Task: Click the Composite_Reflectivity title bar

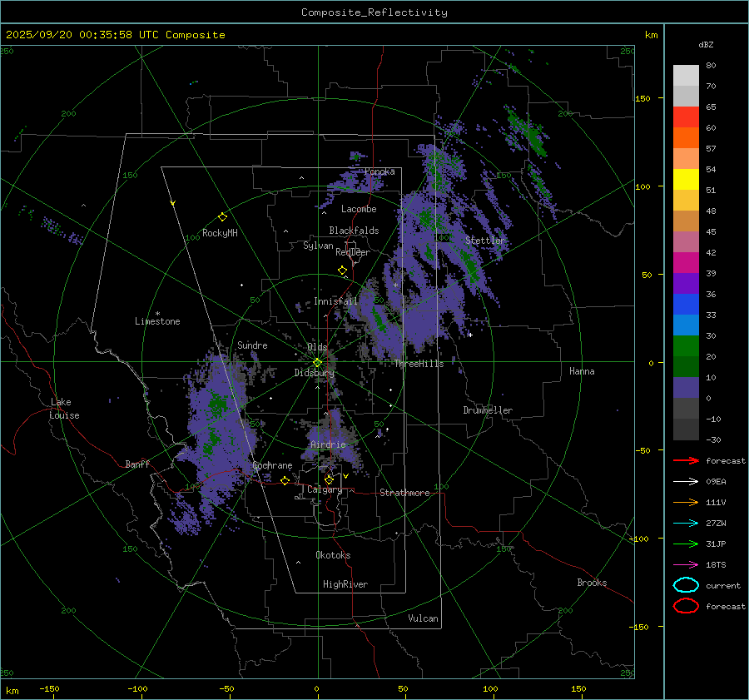Action: pos(374,12)
